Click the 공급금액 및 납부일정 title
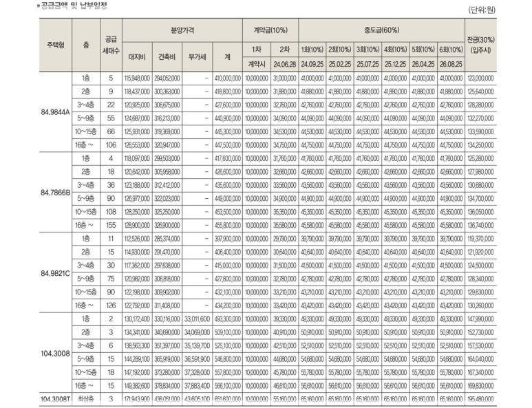This screenshot has height=408, width=532. click(73, 6)
